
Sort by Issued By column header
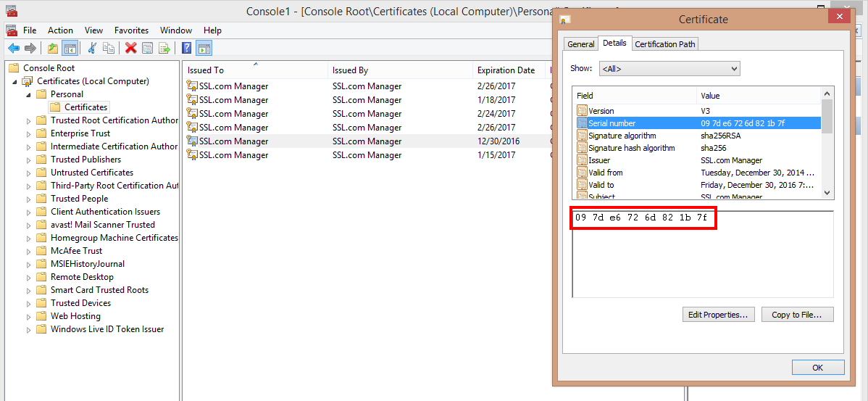pos(400,70)
